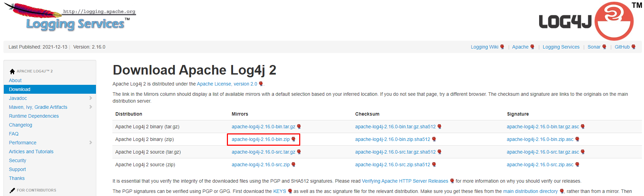Open the Logging Wiki top link
The width and height of the screenshot is (644, 196).
point(484,47)
